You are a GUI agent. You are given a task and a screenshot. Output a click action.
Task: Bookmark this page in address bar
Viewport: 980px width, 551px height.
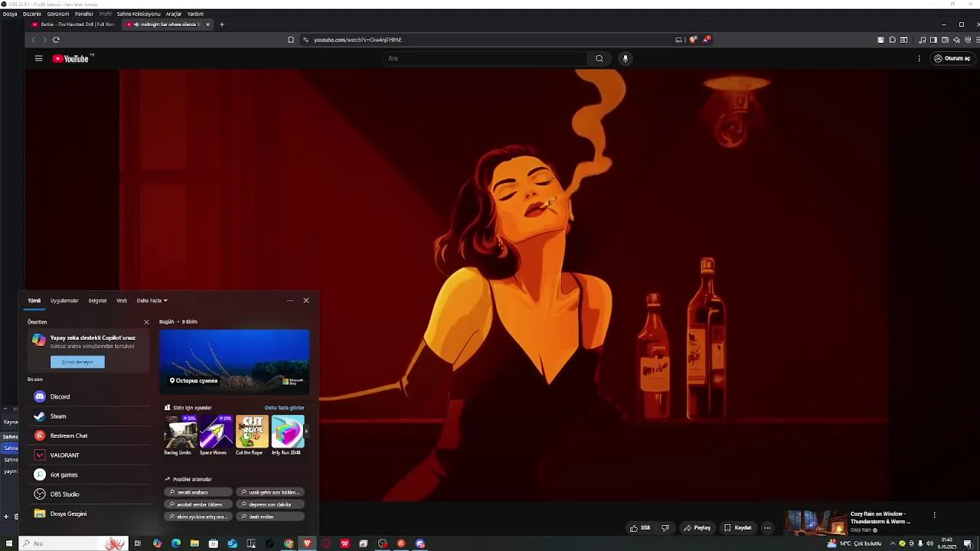(291, 40)
